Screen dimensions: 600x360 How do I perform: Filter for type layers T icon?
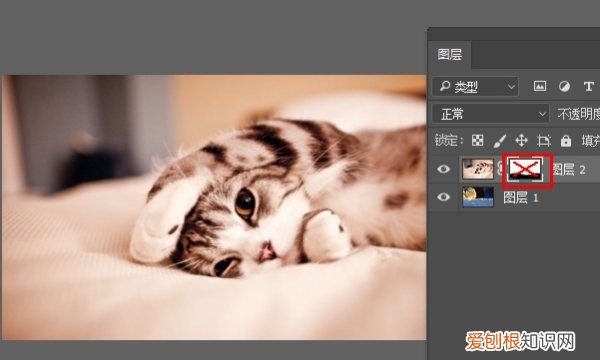(589, 86)
